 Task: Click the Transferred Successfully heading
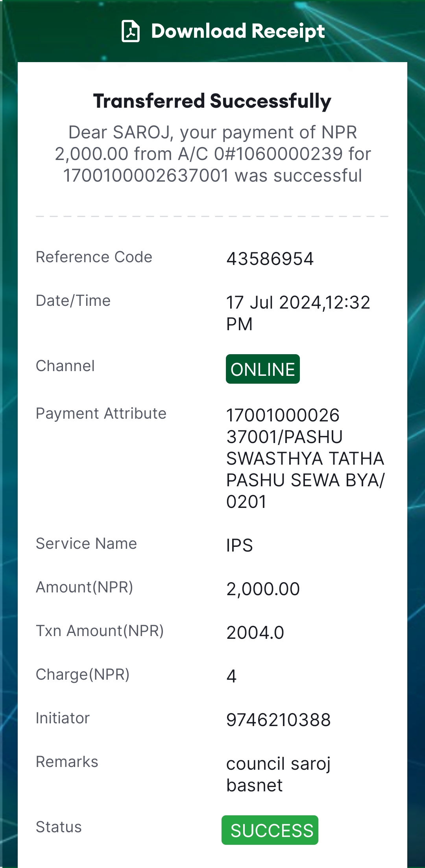[213, 101]
